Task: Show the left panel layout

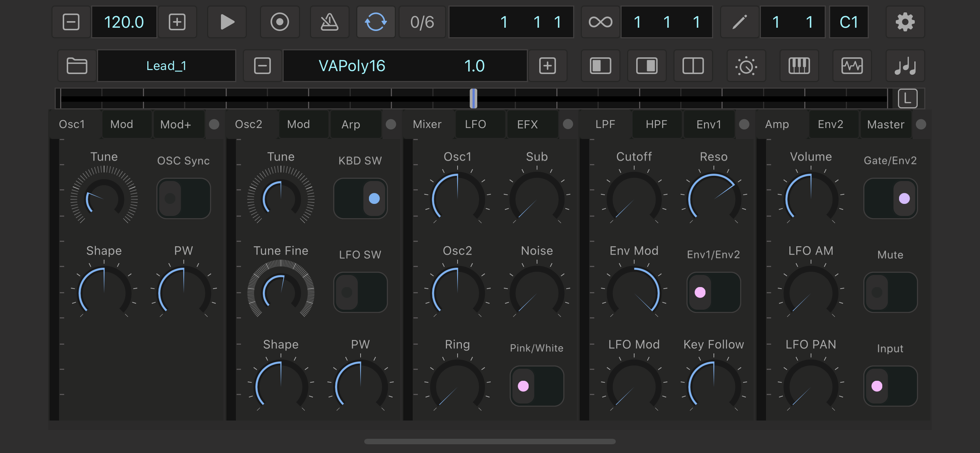Action: [x=600, y=66]
